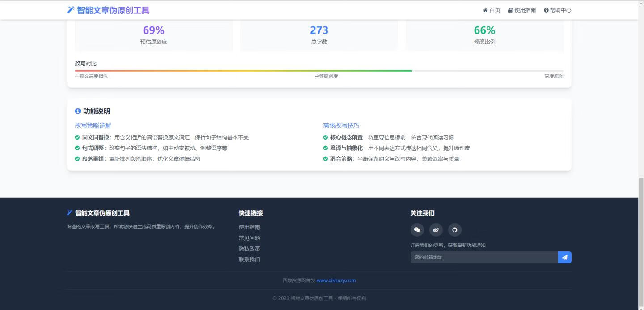Select the 改写策略详解 section heading
Image resolution: width=644 pixels, height=310 pixels.
[x=93, y=126]
